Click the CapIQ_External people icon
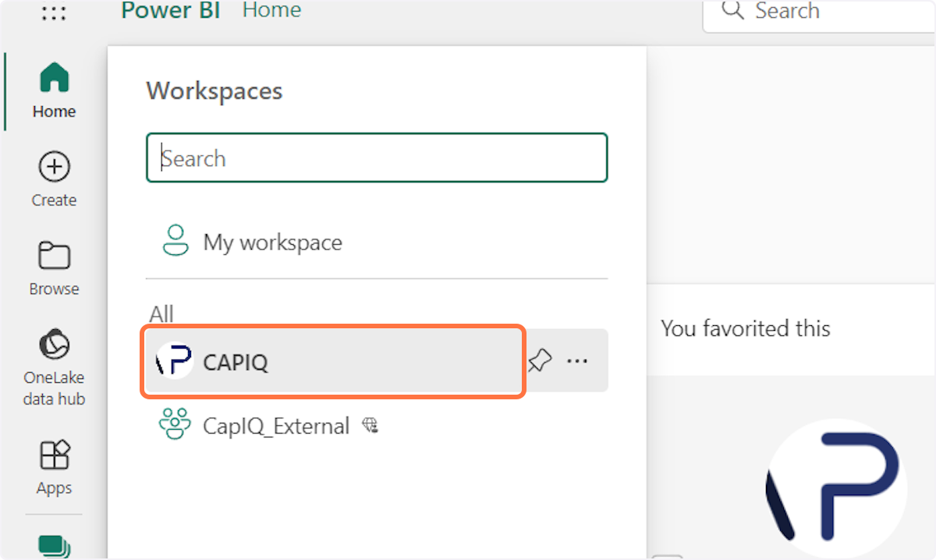The height and width of the screenshot is (560, 936). [175, 425]
